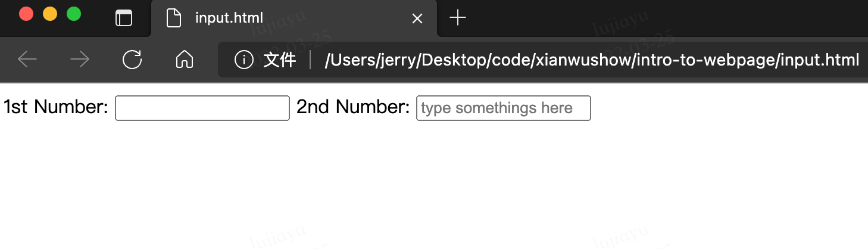This screenshot has height=249, width=868.
Task: Click the '1st Number:' label text
Action: pos(56,107)
